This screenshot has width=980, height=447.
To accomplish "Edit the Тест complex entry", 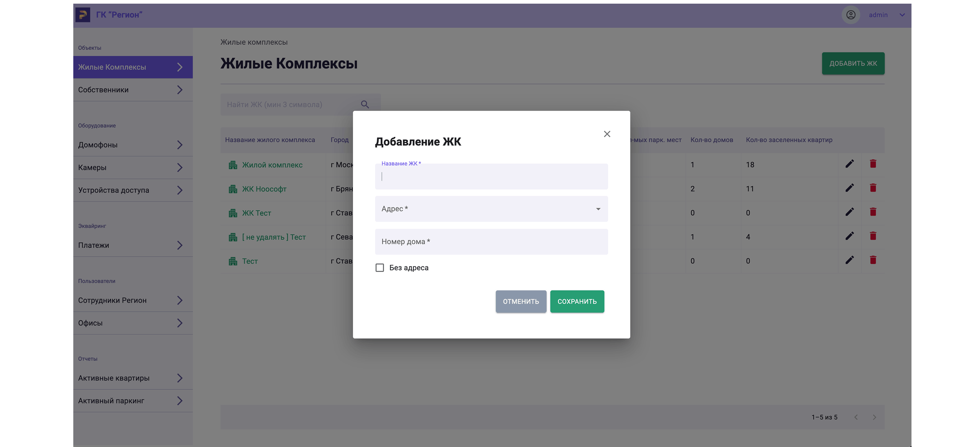I will (x=850, y=260).
